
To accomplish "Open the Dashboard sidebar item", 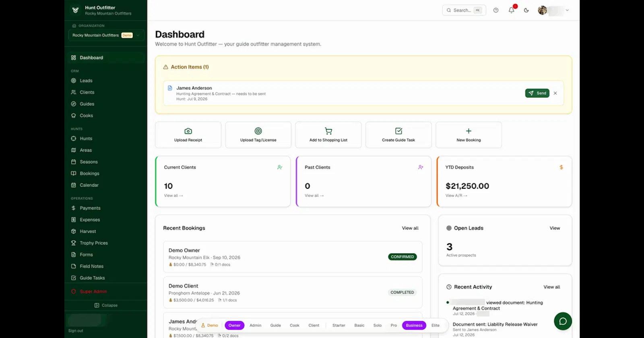I will [106, 58].
